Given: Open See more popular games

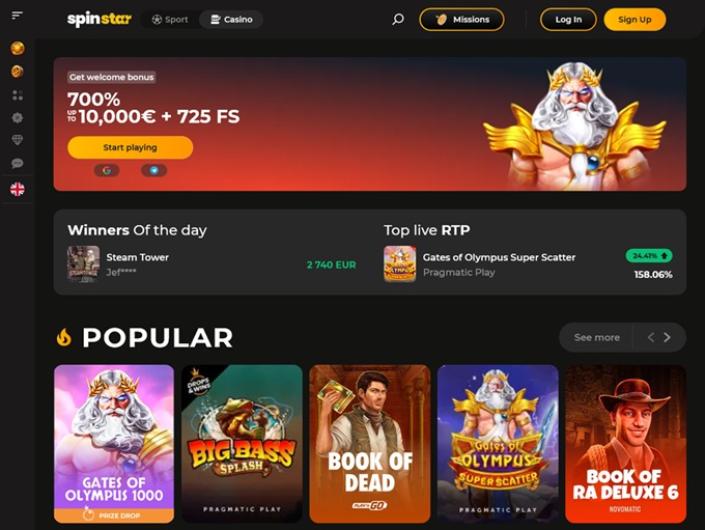Looking at the screenshot, I should tap(597, 337).
